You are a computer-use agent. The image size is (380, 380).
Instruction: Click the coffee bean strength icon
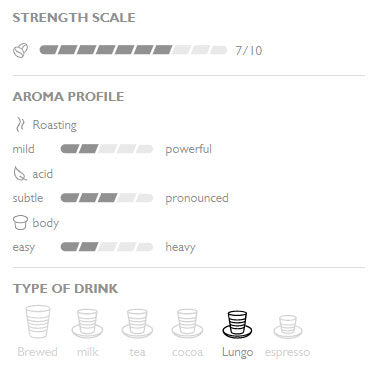click(x=20, y=50)
